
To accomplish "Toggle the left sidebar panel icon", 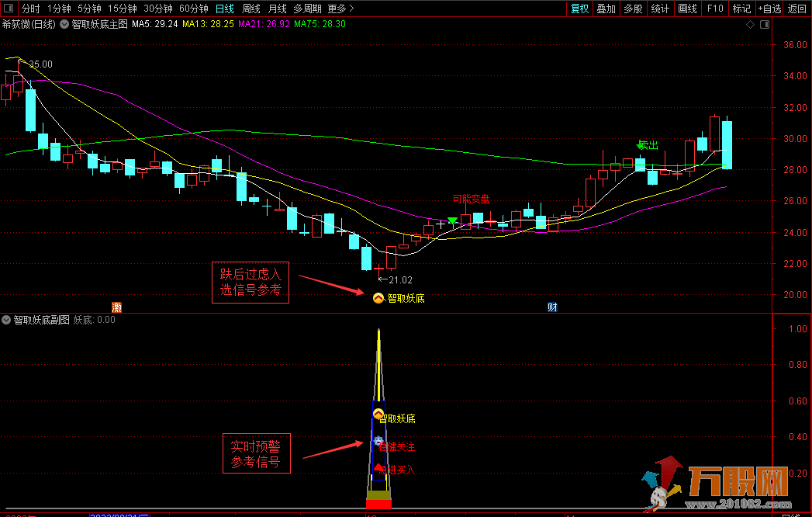I will (9, 9).
